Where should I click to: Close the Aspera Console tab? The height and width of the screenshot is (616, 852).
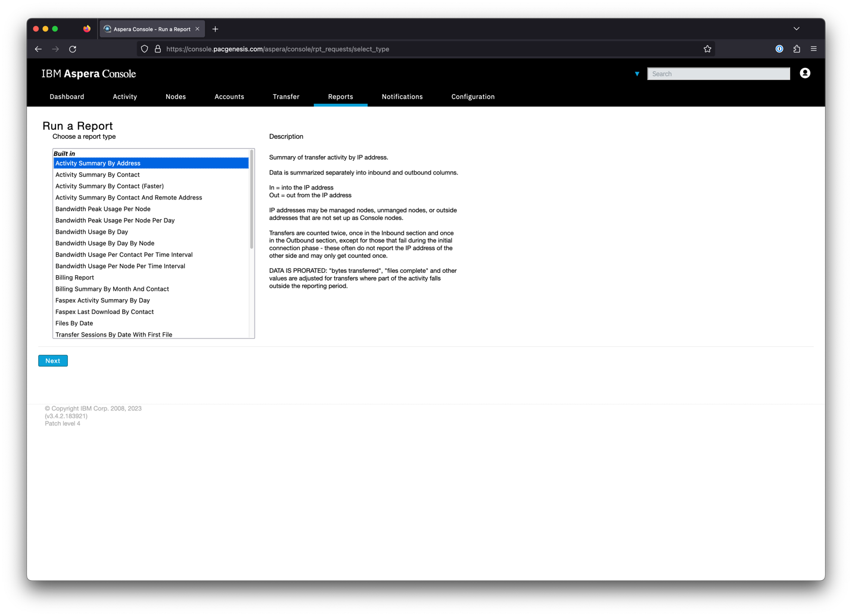click(x=197, y=29)
